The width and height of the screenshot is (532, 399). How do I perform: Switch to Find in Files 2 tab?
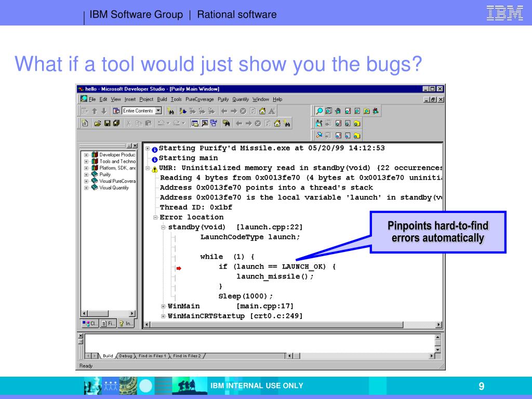pyautogui.click(x=187, y=356)
